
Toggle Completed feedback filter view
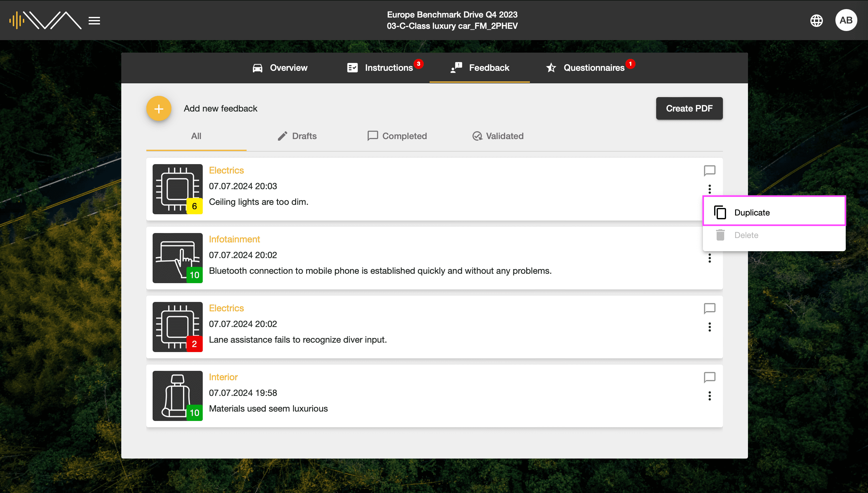(396, 136)
